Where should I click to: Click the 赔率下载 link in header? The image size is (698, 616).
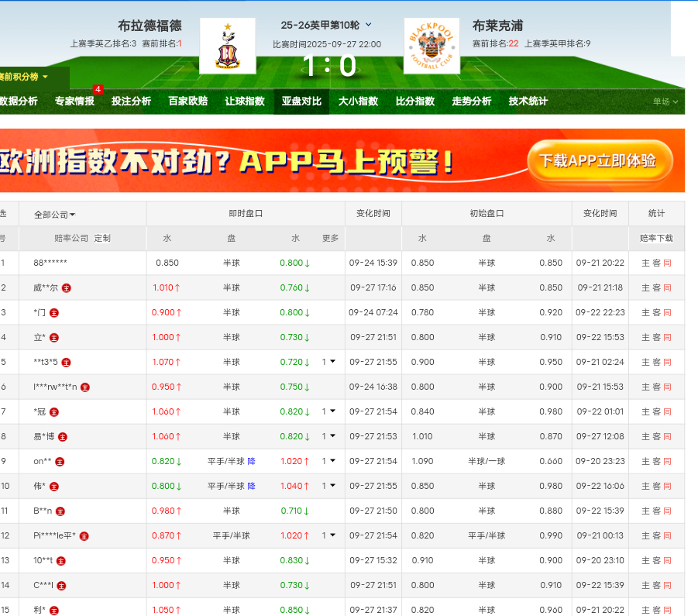click(x=656, y=239)
